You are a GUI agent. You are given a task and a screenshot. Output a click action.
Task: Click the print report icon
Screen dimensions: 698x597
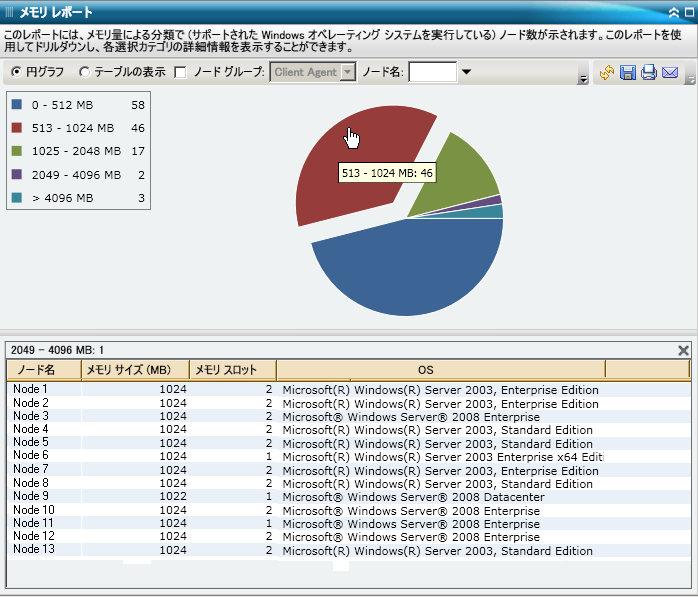point(649,72)
